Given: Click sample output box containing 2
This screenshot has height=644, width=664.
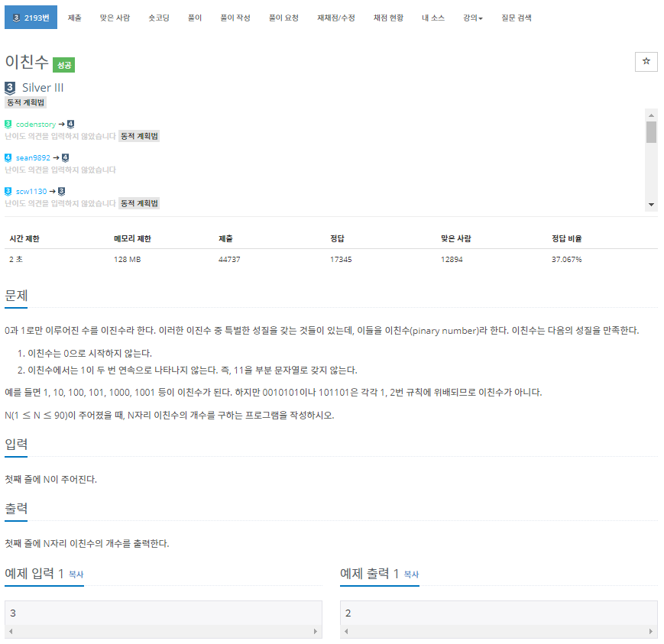Looking at the screenshot, I should click(498, 613).
